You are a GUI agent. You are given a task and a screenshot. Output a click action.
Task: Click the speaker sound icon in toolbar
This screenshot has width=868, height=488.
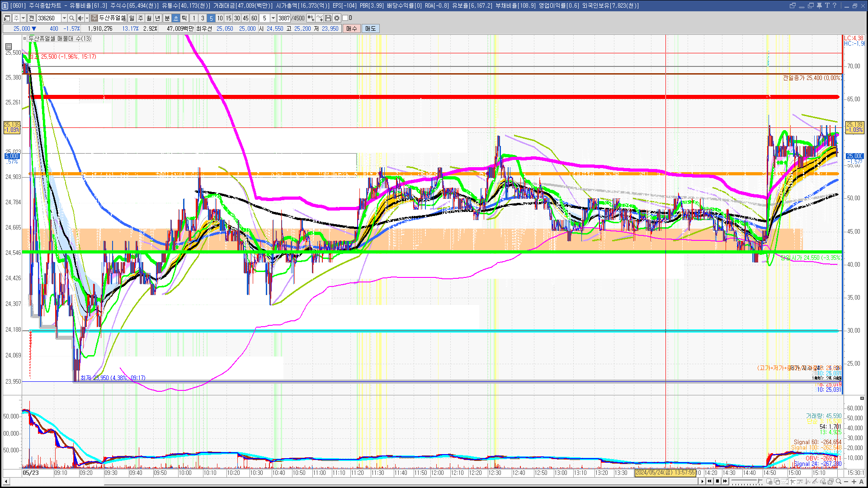pos(80,18)
